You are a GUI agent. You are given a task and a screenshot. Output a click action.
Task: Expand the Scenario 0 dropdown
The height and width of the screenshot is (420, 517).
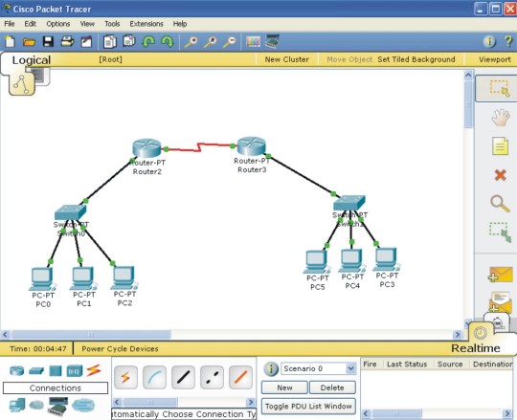[350, 368]
